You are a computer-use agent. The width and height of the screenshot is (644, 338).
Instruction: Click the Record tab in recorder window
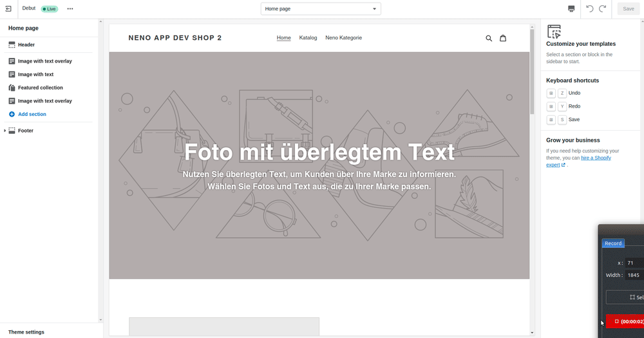click(x=613, y=243)
